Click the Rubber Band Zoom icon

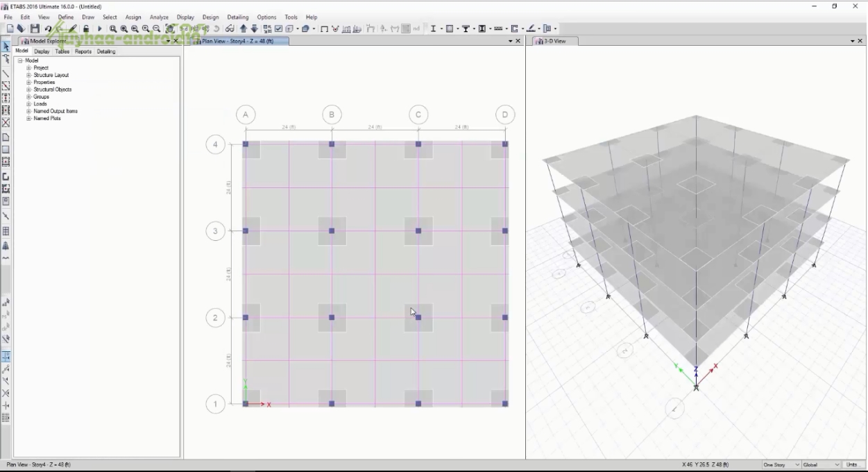point(113,28)
